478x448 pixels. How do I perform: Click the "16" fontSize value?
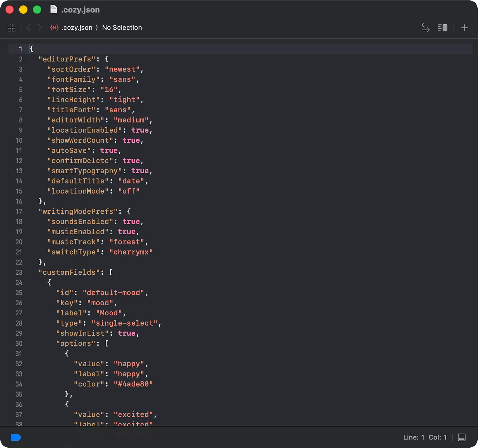tap(109, 90)
